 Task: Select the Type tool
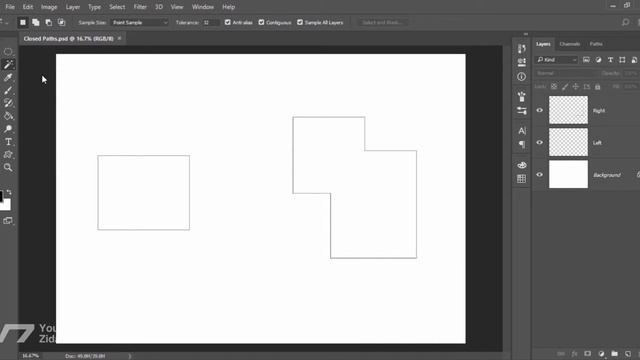click(x=8, y=142)
